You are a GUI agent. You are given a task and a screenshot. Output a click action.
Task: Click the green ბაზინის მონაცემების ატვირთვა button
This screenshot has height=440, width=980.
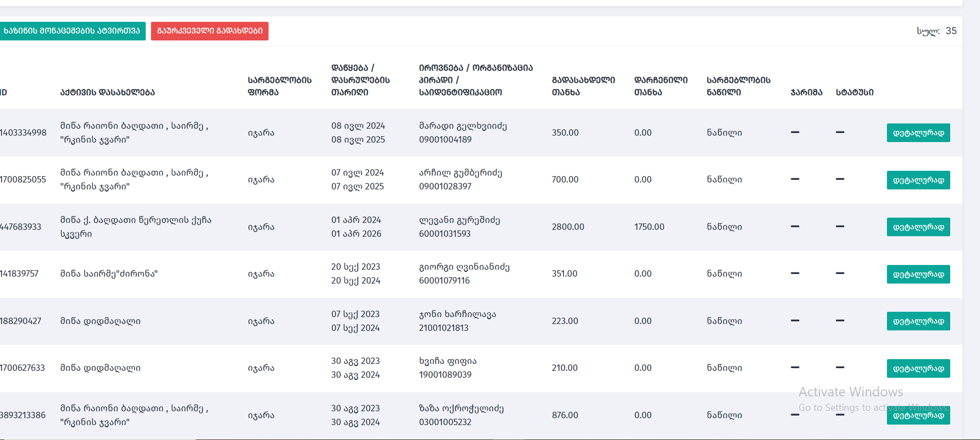coord(72,31)
